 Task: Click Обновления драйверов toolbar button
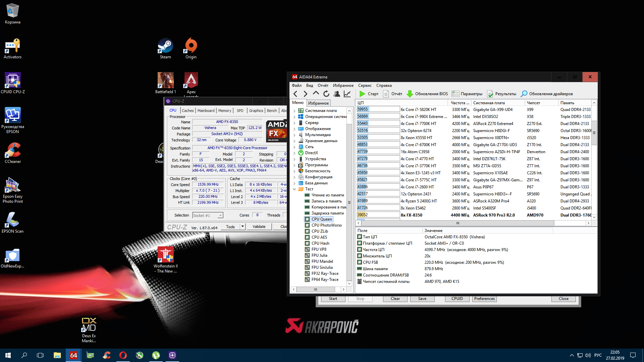(x=547, y=94)
